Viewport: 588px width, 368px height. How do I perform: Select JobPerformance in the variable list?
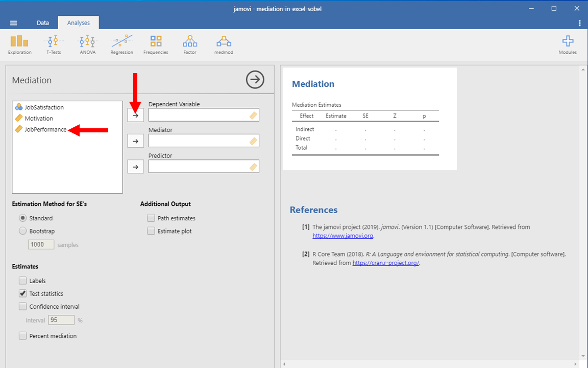pyautogui.click(x=45, y=130)
